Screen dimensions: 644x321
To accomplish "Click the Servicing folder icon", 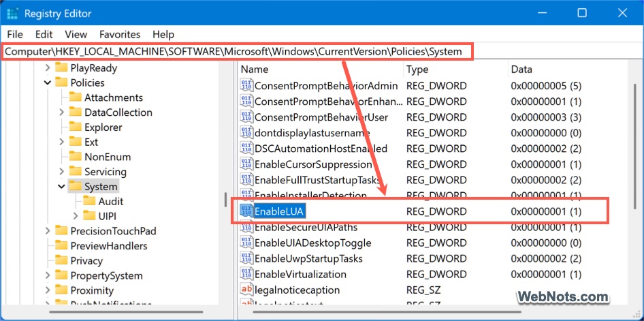I will tap(75, 171).
